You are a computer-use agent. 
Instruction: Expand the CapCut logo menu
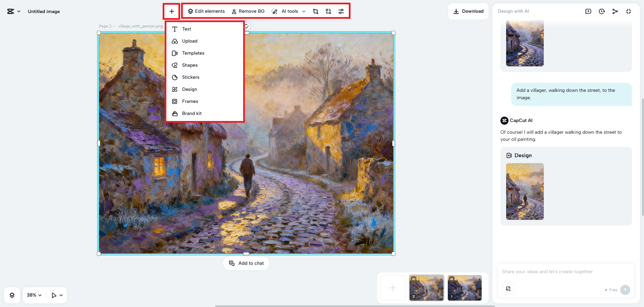(14, 11)
